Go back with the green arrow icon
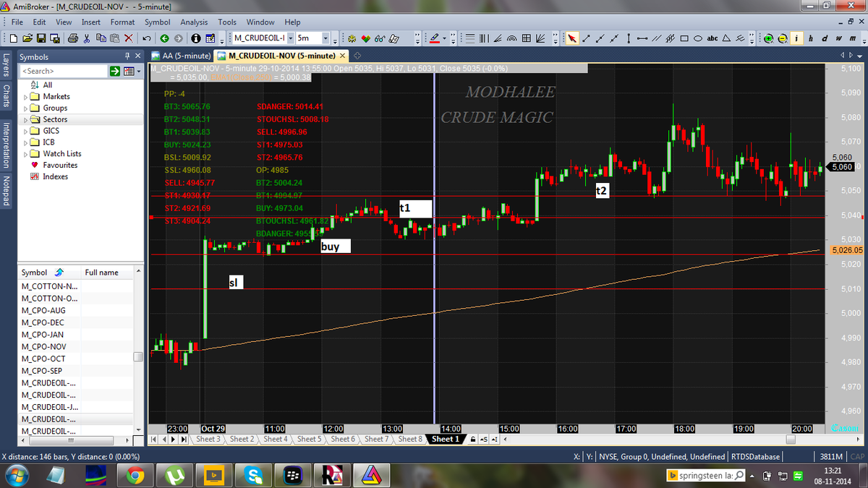The width and height of the screenshot is (868, 488). (164, 38)
